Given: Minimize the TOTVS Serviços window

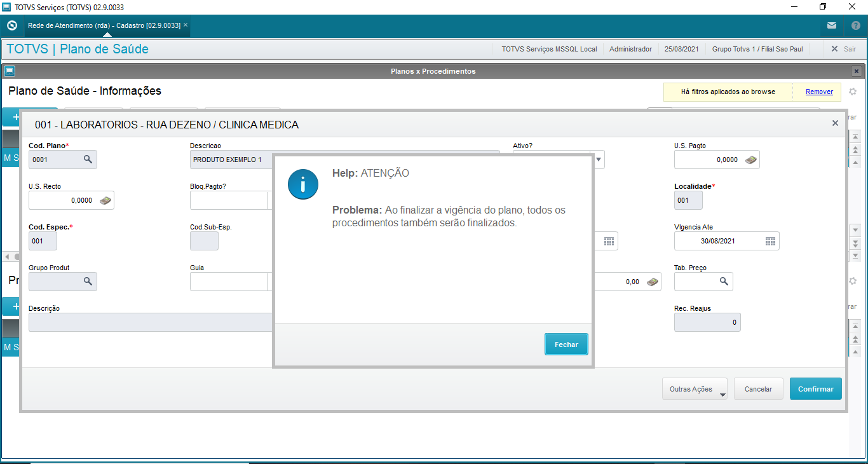Looking at the screenshot, I should coord(794,7).
